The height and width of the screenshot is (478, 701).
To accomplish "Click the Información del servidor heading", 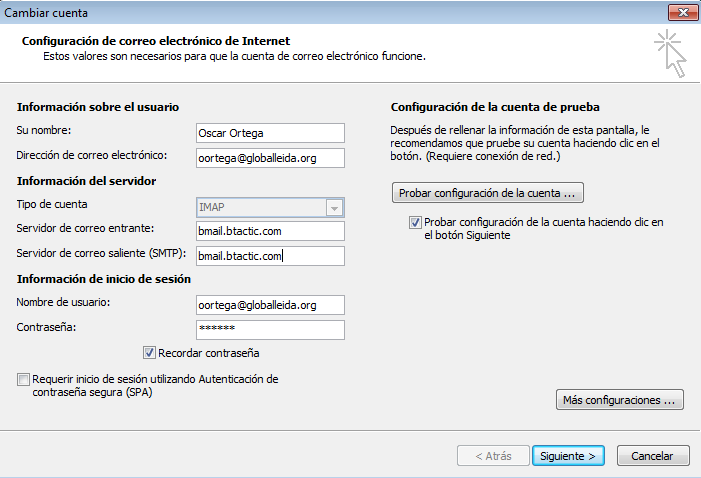I will pos(86,181).
